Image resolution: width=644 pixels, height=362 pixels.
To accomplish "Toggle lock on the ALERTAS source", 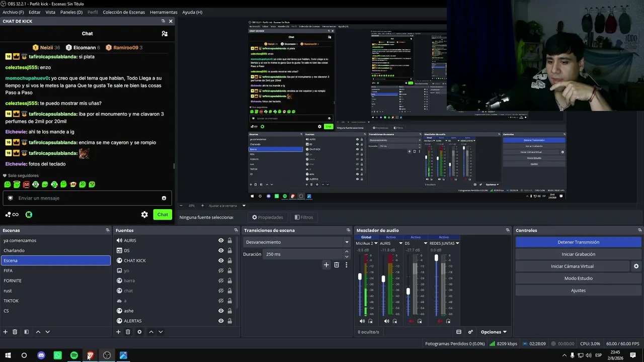I will click(230, 321).
